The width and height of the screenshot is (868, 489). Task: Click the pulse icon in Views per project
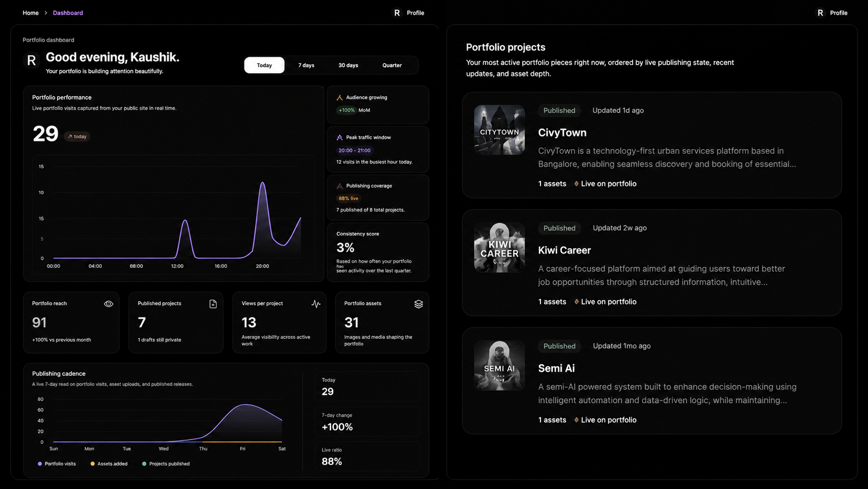(316, 304)
